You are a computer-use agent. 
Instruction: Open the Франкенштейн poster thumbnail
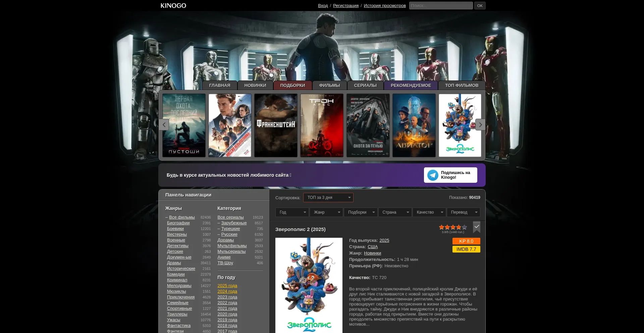(276, 125)
